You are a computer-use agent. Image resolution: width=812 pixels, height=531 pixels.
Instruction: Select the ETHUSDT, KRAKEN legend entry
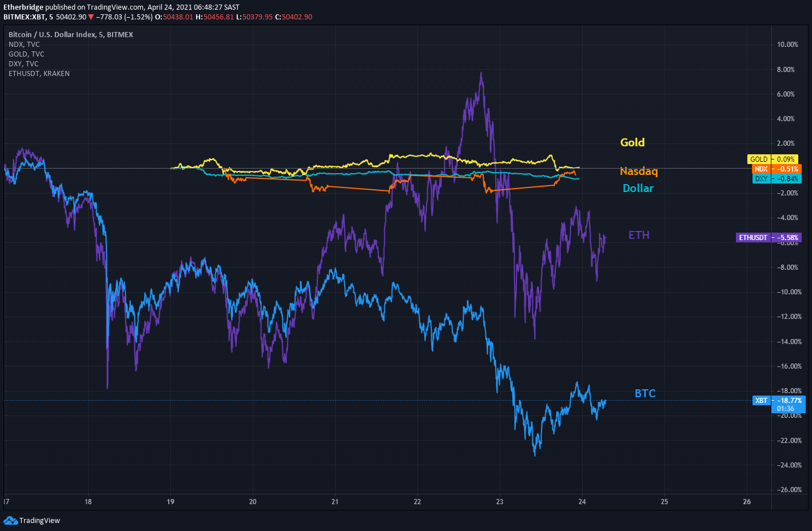tap(39, 73)
